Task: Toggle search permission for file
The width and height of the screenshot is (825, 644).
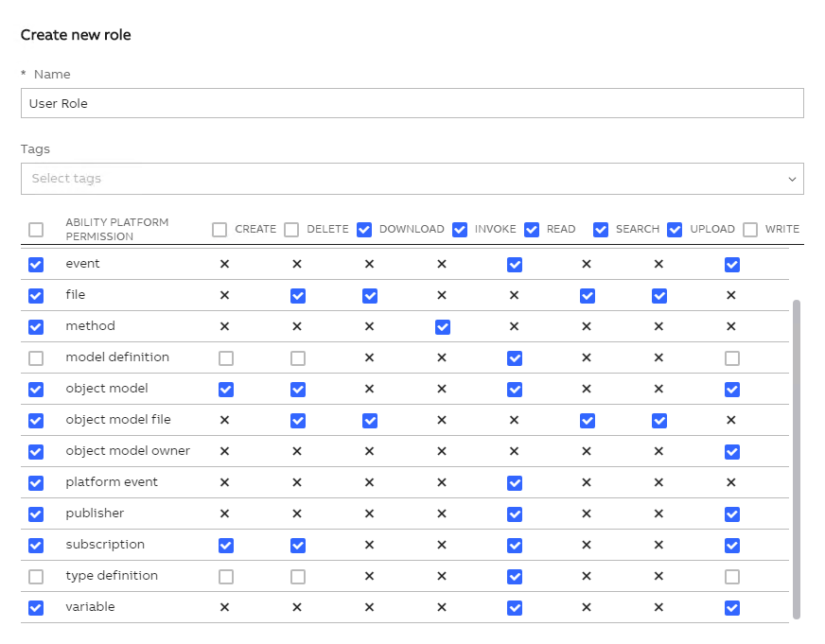Action: pyautogui.click(x=588, y=296)
